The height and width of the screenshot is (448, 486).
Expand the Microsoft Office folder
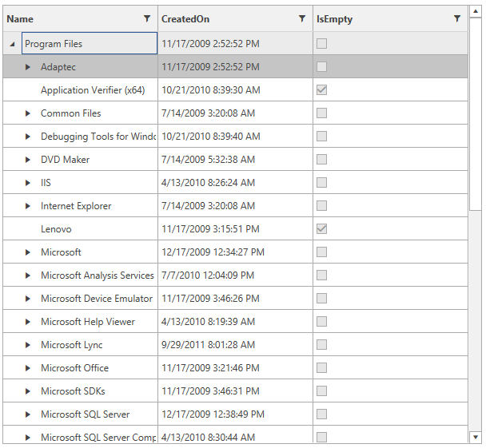(28, 368)
